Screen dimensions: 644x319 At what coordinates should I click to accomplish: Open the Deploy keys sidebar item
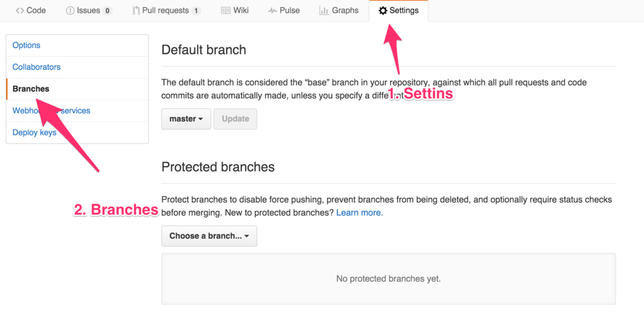pos(77,132)
